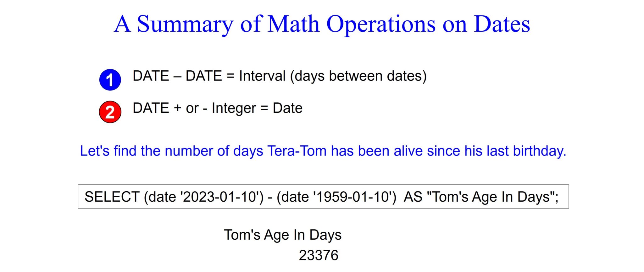The width and height of the screenshot is (644, 272).
Task: Select the result value 23376
Action: (318, 255)
